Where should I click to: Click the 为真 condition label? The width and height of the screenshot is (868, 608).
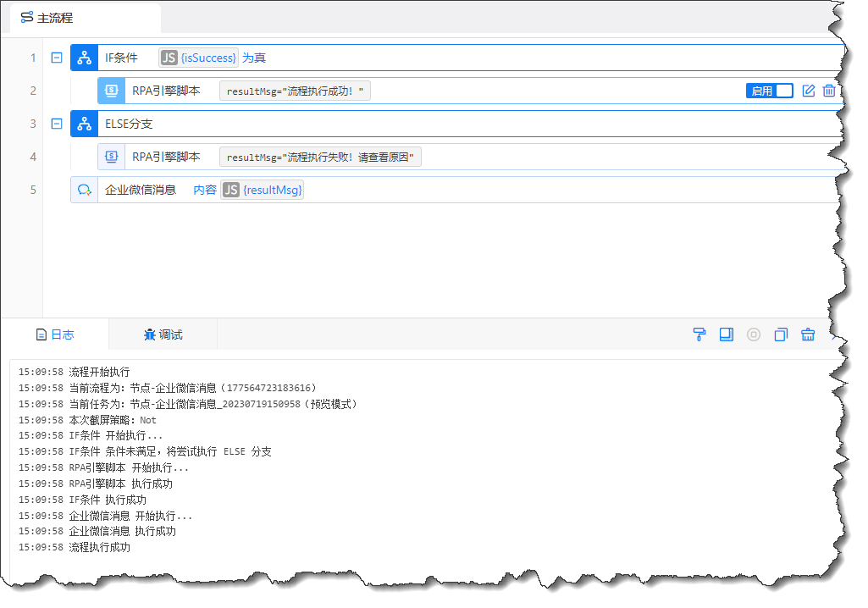254,58
